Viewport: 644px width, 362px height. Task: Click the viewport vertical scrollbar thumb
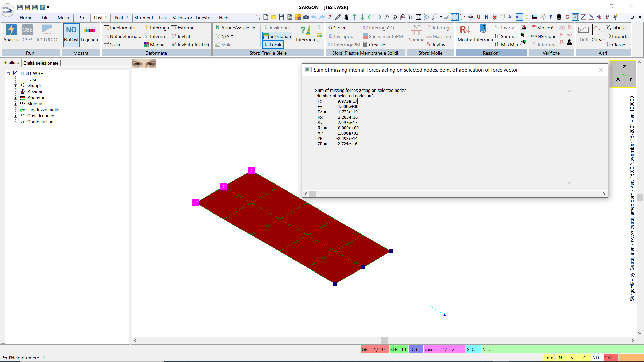(x=640, y=198)
